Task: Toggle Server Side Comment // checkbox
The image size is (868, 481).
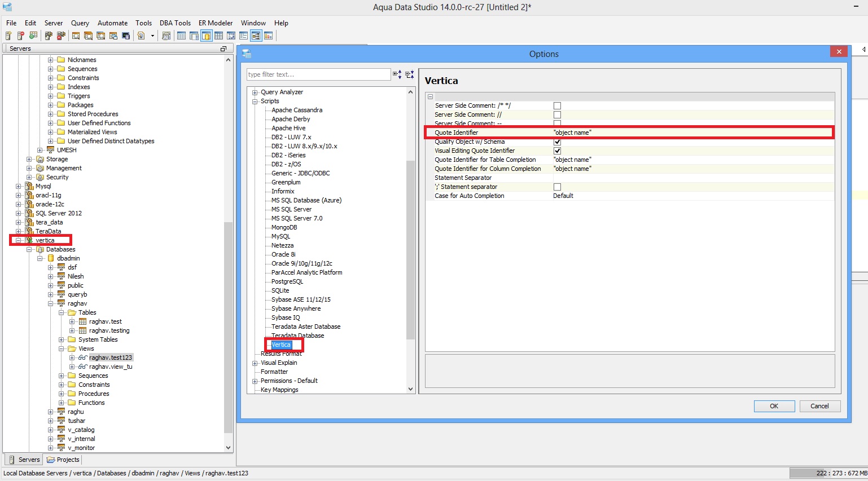Action: (x=557, y=114)
